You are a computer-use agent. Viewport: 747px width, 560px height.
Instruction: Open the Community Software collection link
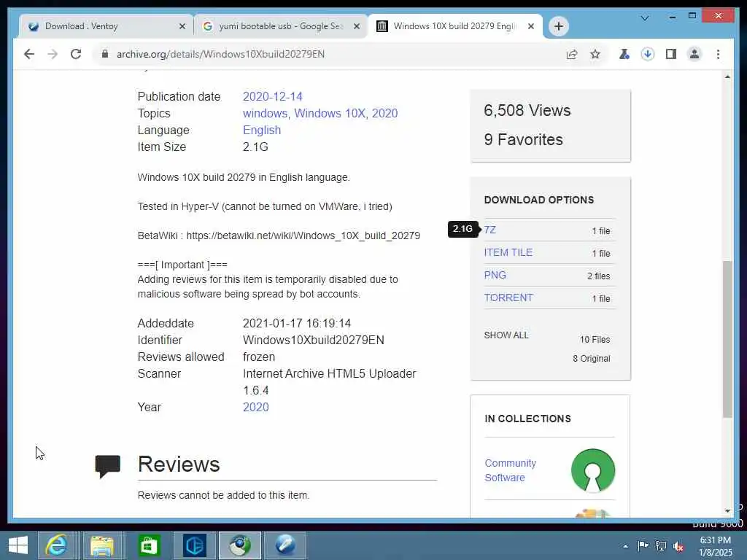510,470
